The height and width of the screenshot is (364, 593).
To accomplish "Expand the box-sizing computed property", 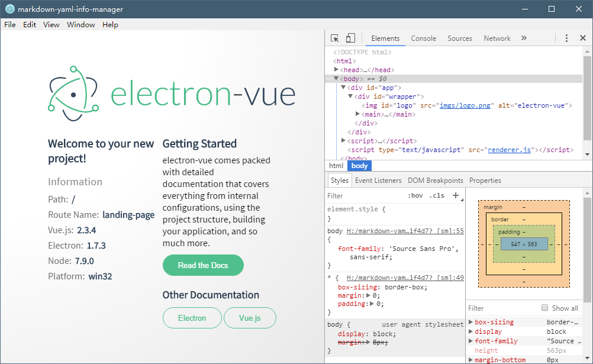I will (x=470, y=322).
